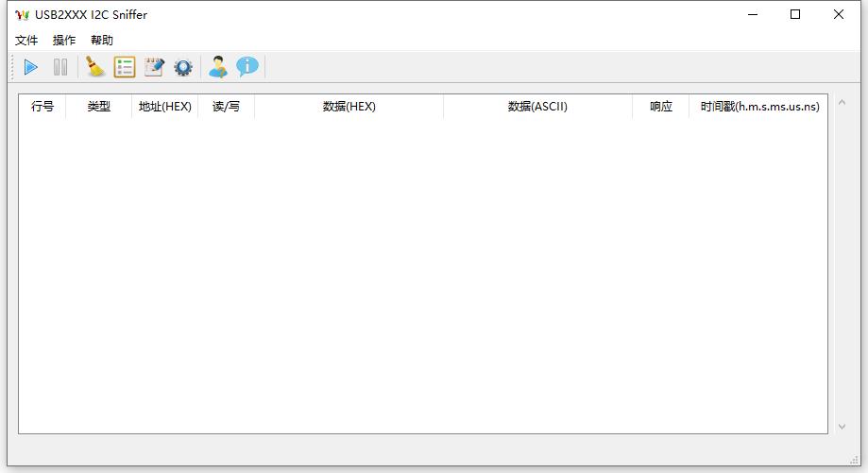
Task: Click the person with question mark icon
Action: pos(218,67)
